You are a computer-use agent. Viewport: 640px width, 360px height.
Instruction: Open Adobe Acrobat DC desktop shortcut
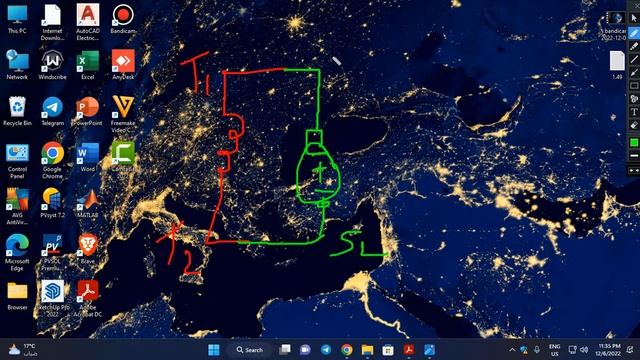click(x=88, y=299)
